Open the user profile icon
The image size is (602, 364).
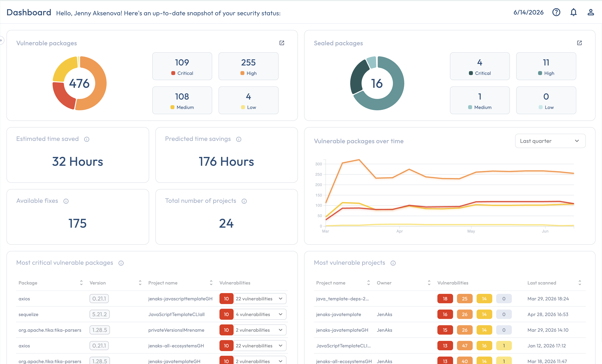(590, 12)
